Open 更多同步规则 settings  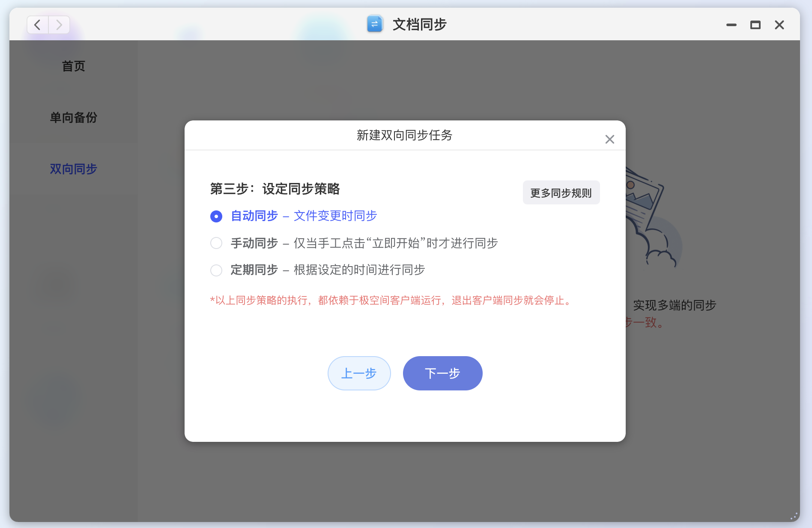coord(561,193)
